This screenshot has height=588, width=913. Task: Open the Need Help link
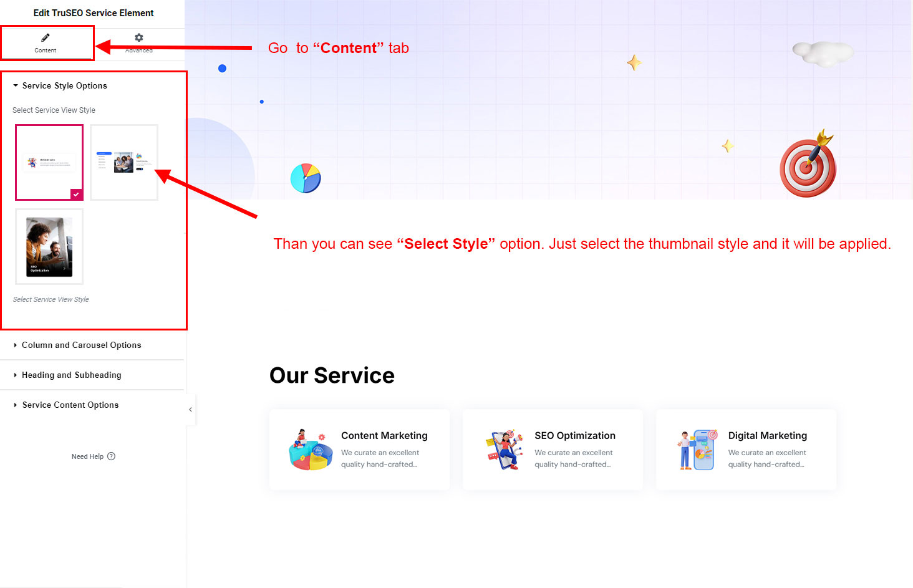coord(87,456)
